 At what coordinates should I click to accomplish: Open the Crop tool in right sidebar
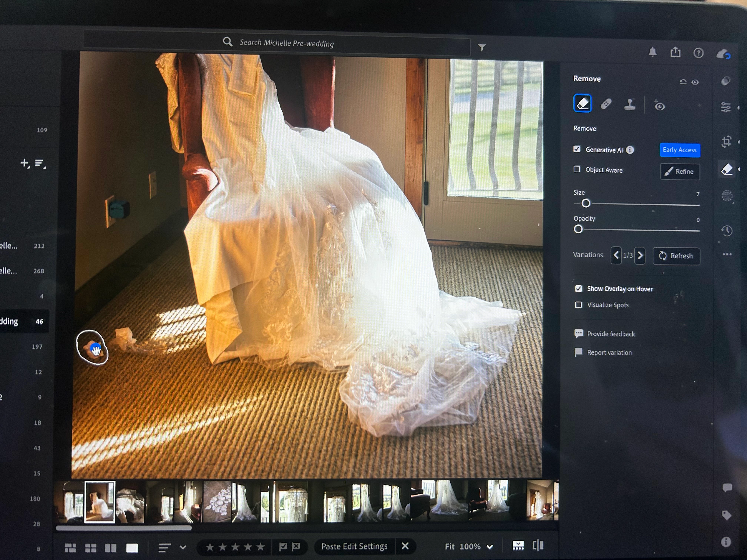point(726,141)
